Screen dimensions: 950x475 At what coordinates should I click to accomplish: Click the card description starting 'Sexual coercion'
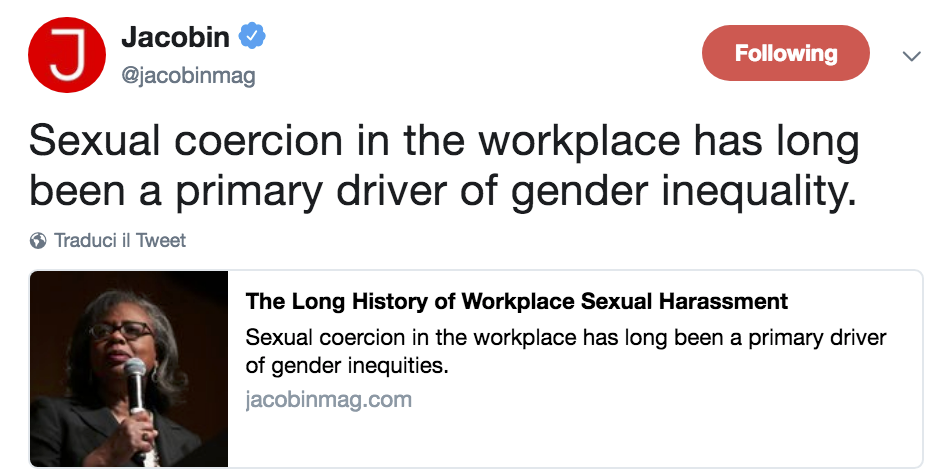click(x=565, y=337)
